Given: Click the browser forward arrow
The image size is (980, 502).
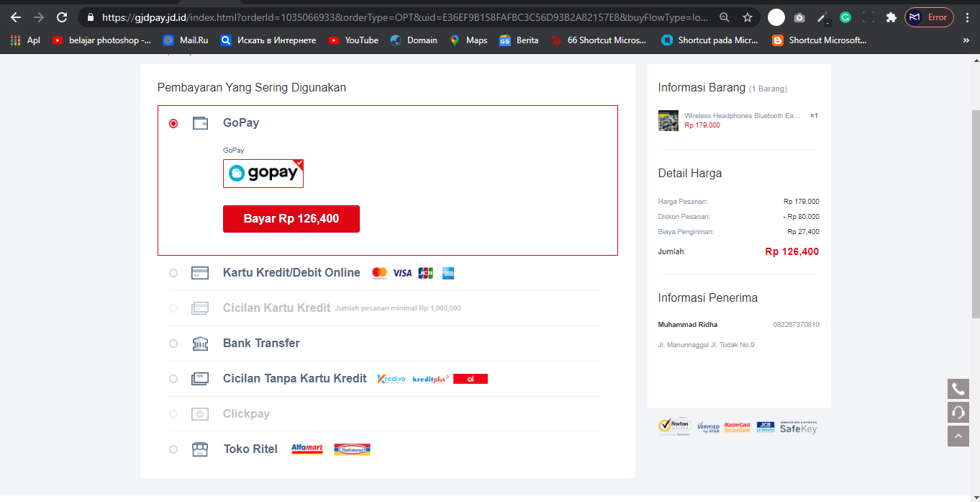Looking at the screenshot, I should coord(39,17).
